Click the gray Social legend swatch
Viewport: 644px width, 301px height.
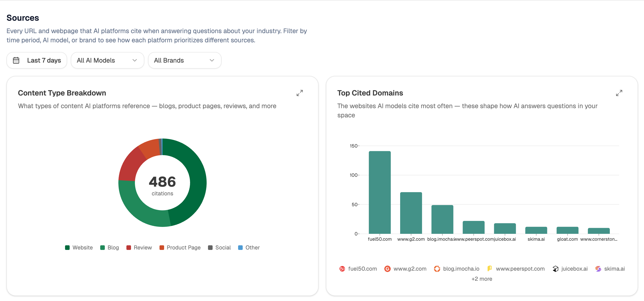click(210, 247)
